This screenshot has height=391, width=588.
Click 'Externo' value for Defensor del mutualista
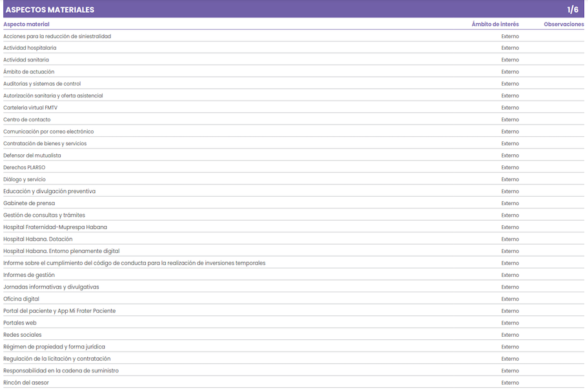(x=510, y=155)
